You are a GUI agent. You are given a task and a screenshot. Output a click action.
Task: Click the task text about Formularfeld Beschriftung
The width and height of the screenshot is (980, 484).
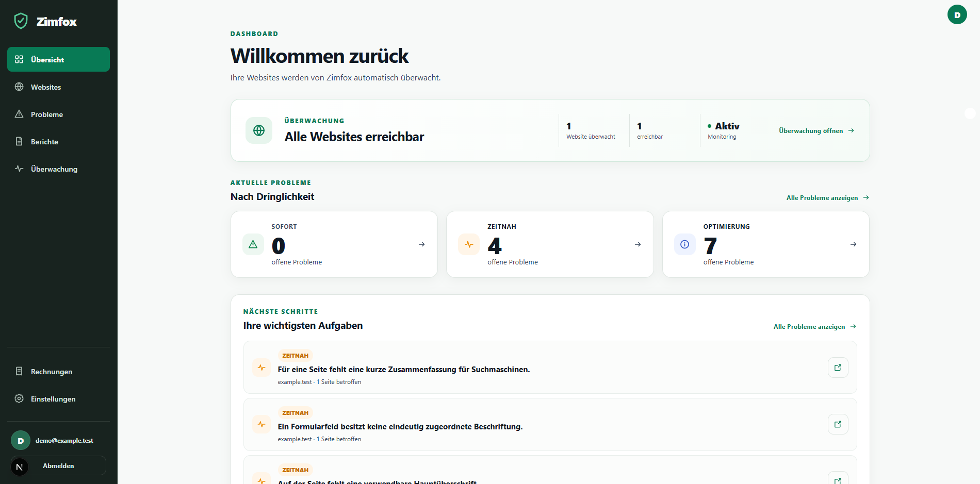coord(400,427)
